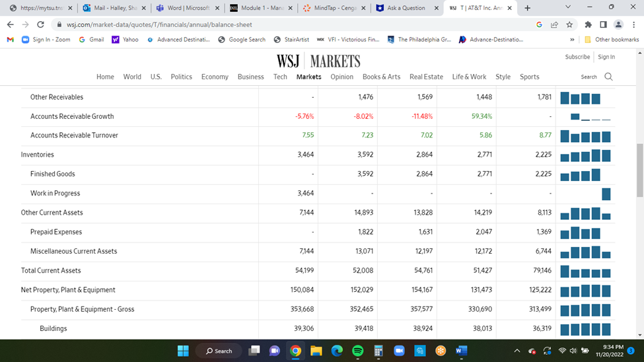Screen dimensions: 644x362
Task: Select the Net Property, Plant & Equipment row label
Action: click(x=68, y=290)
